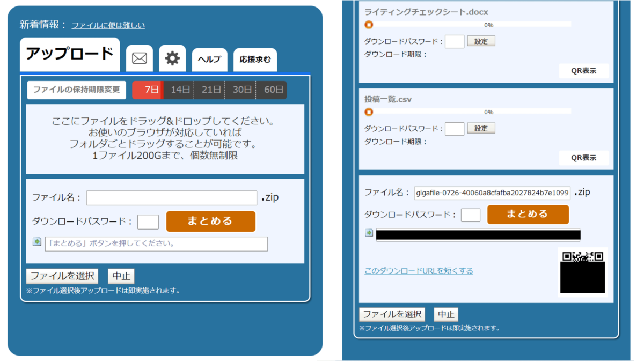Show QR表示 for 投稿一覧.csv
Viewport: 644px width, 362px height.
click(584, 158)
